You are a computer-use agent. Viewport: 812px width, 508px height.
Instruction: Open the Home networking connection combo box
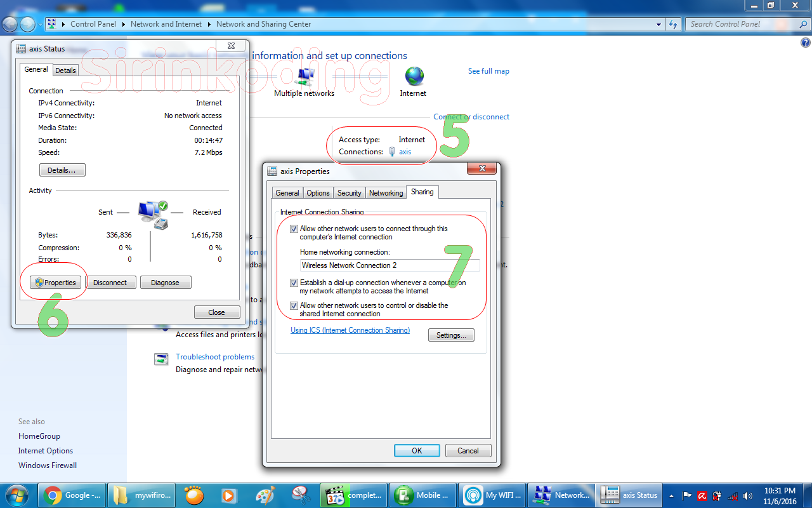390,265
